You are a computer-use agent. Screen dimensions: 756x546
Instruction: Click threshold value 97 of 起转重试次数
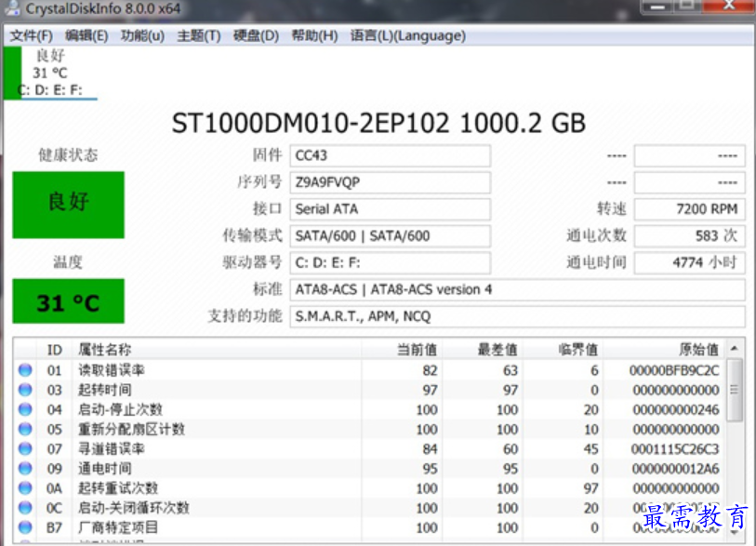pos(590,488)
